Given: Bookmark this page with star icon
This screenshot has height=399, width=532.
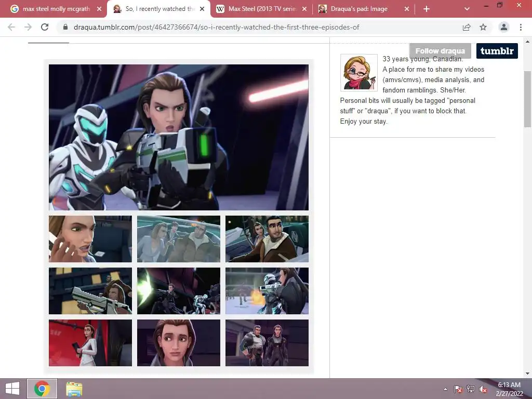Looking at the screenshot, I should click(x=483, y=27).
